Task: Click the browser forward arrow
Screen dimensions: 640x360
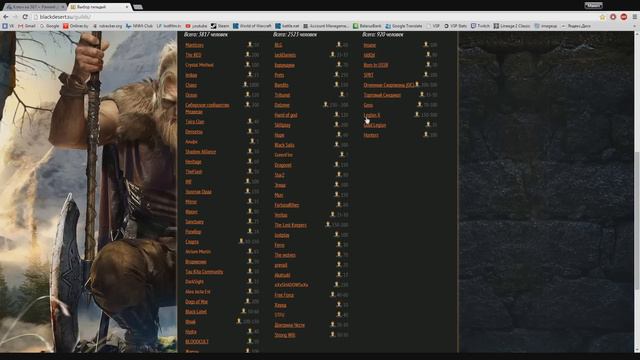Action: 16,17
